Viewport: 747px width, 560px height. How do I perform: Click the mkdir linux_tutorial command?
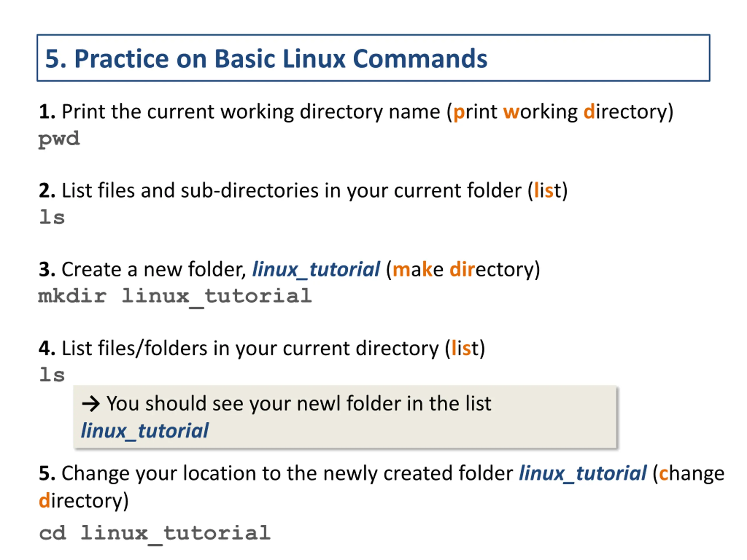(x=175, y=297)
